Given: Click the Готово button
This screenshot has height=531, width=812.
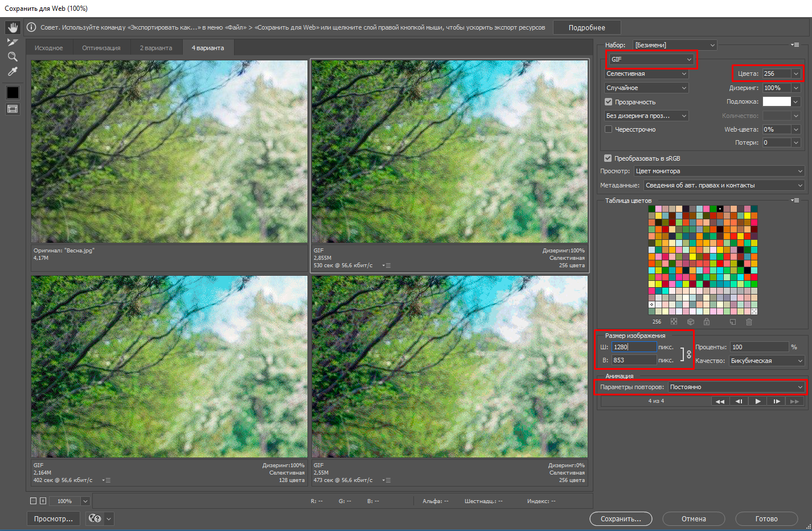Looking at the screenshot, I should tap(766, 518).
